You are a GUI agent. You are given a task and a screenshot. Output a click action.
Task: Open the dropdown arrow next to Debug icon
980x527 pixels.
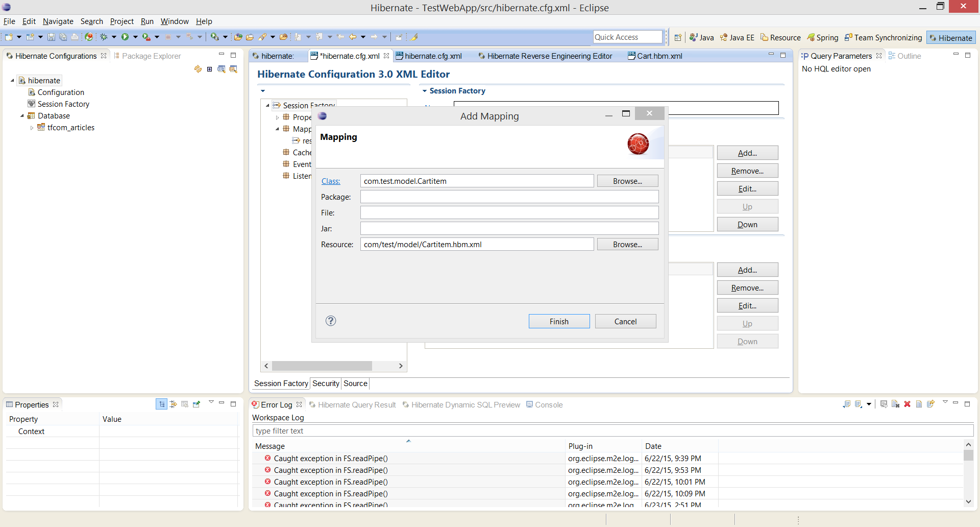(114, 37)
